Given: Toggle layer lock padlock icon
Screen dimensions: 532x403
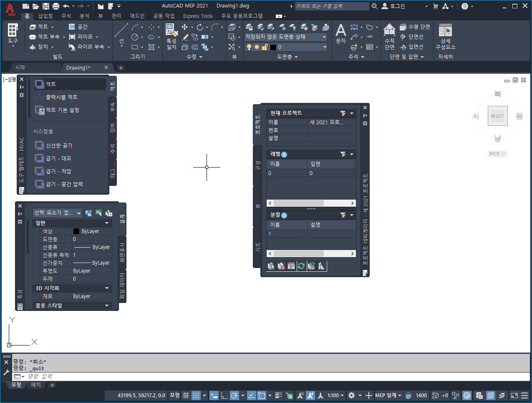Looking at the screenshot, I should pyautogui.click(x=265, y=47).
